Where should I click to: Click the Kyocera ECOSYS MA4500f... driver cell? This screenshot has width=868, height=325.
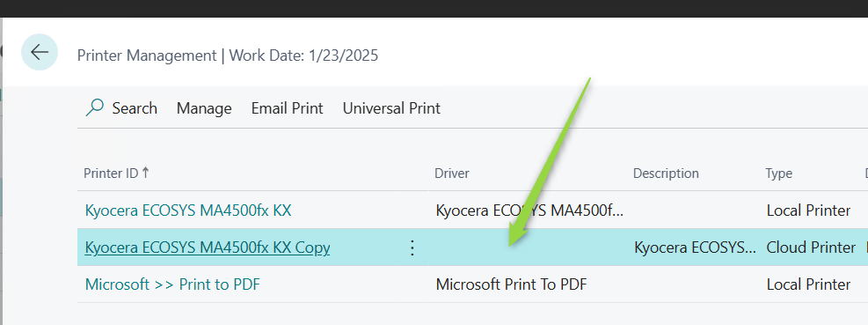pos(529,211)
